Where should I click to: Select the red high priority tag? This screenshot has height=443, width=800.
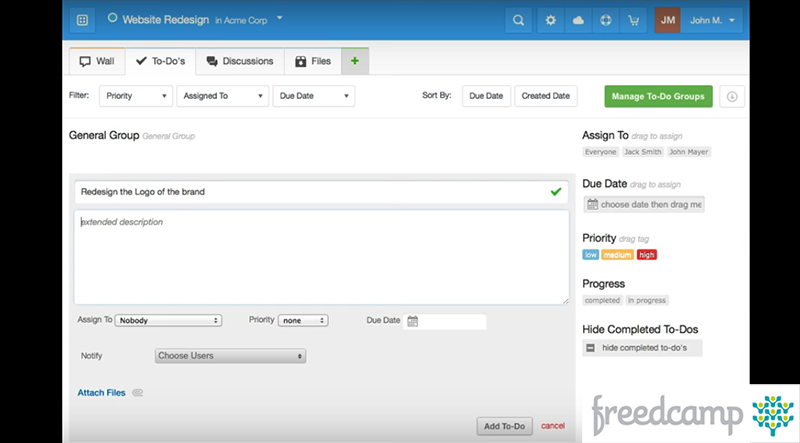pyautogui.click(x=647, y=255)
